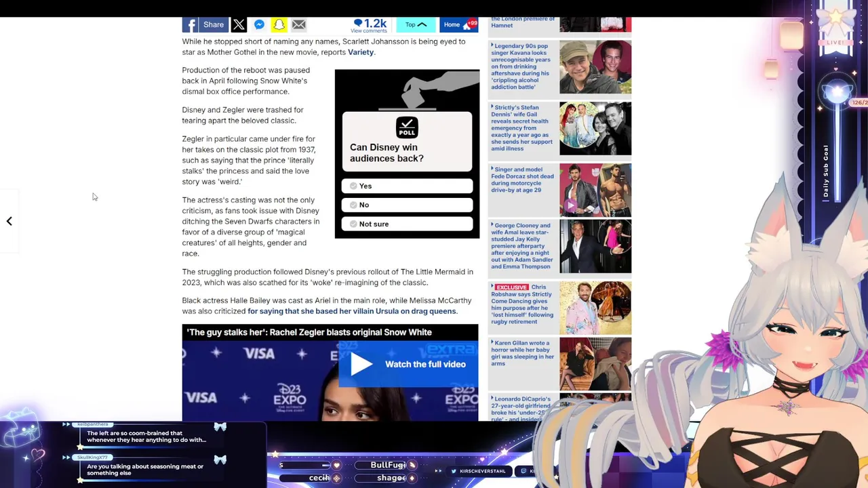Open George Clooney afterparty story
Viewport: 868px width, 488px height.
521,246
